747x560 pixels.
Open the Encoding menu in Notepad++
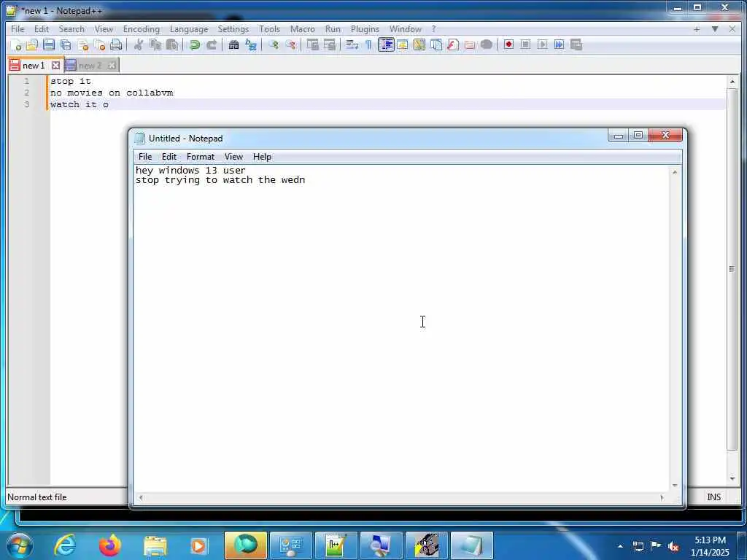point(141,29)
